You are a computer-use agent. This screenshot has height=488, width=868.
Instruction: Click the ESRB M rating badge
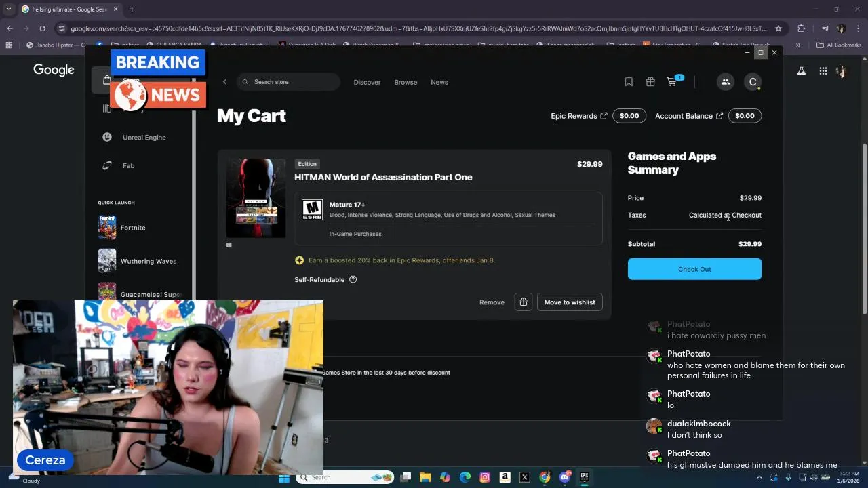(x=312, y=210)
